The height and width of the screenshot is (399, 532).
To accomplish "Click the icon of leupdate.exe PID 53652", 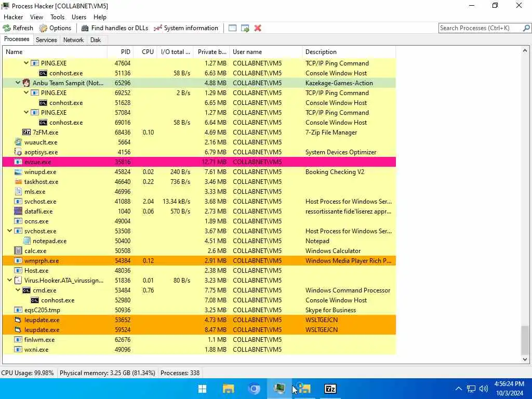I will click(x=18, y=320).
